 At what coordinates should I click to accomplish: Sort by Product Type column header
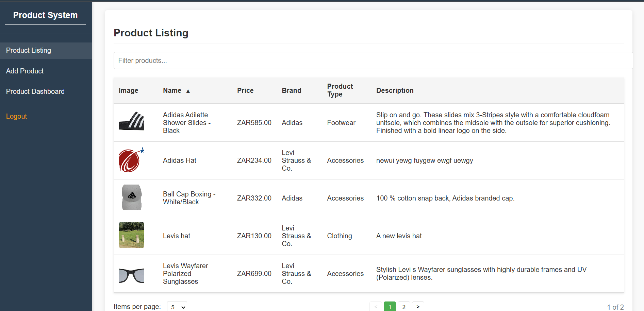[340, 90]
